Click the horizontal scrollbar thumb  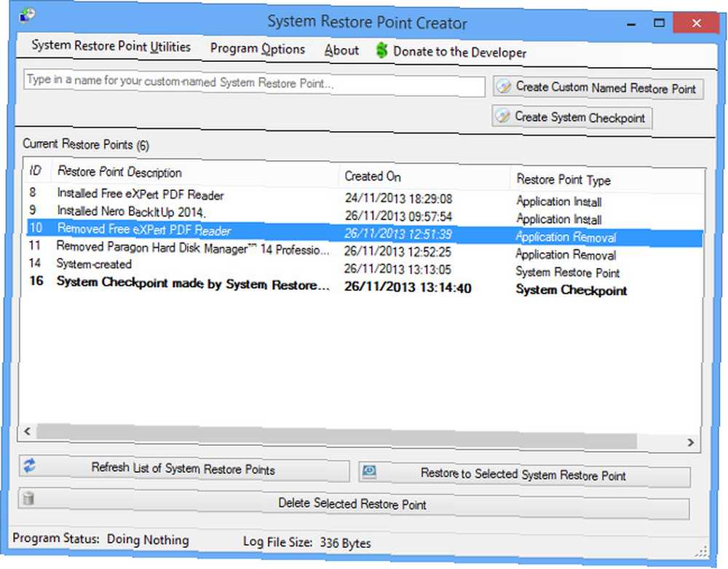(x=336, y=436)
